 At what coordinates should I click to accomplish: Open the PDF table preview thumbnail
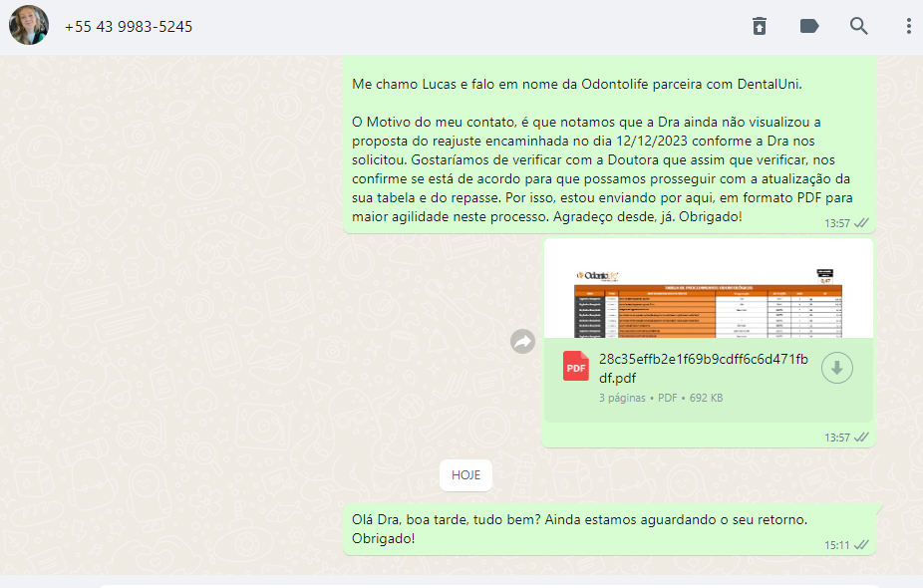pyautogui.click(x=709, y=289)
